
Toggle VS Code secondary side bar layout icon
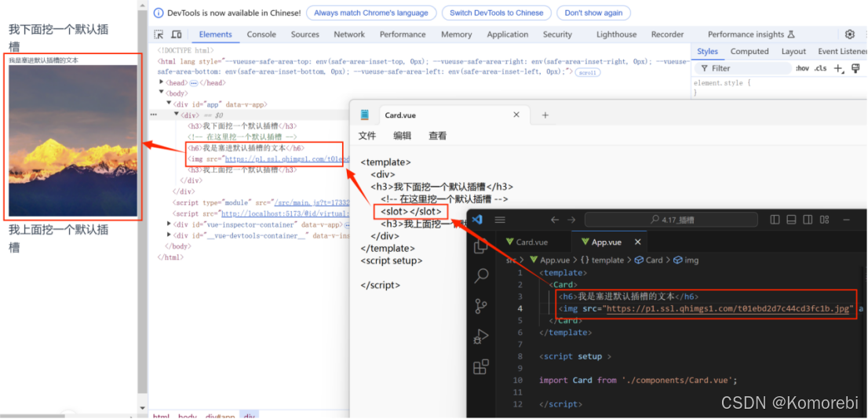[808, 220]
